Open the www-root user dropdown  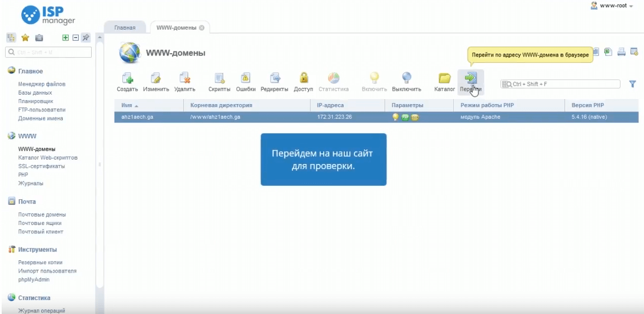point(615,6)
